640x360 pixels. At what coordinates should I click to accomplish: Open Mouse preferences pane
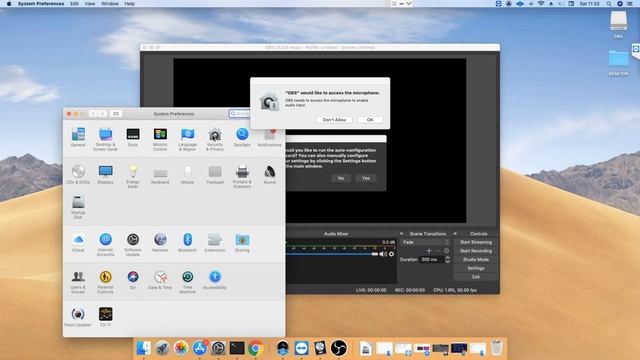187,175
